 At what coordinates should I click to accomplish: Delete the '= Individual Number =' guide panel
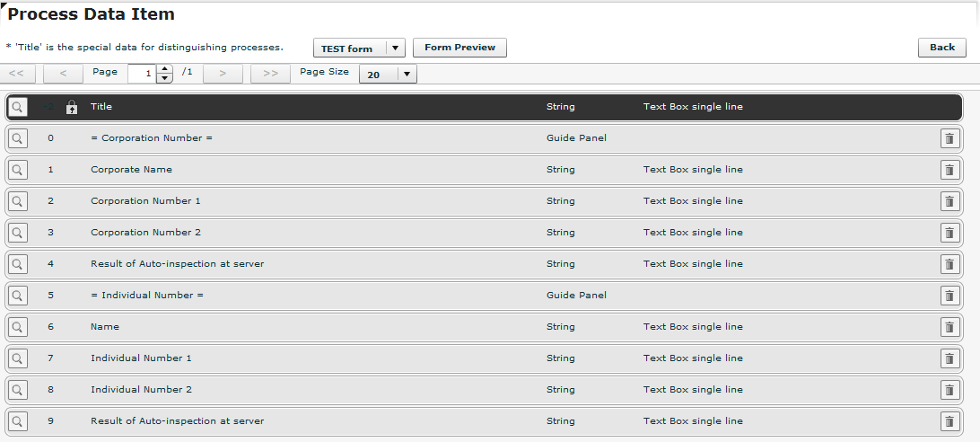(x=949, y=296)
